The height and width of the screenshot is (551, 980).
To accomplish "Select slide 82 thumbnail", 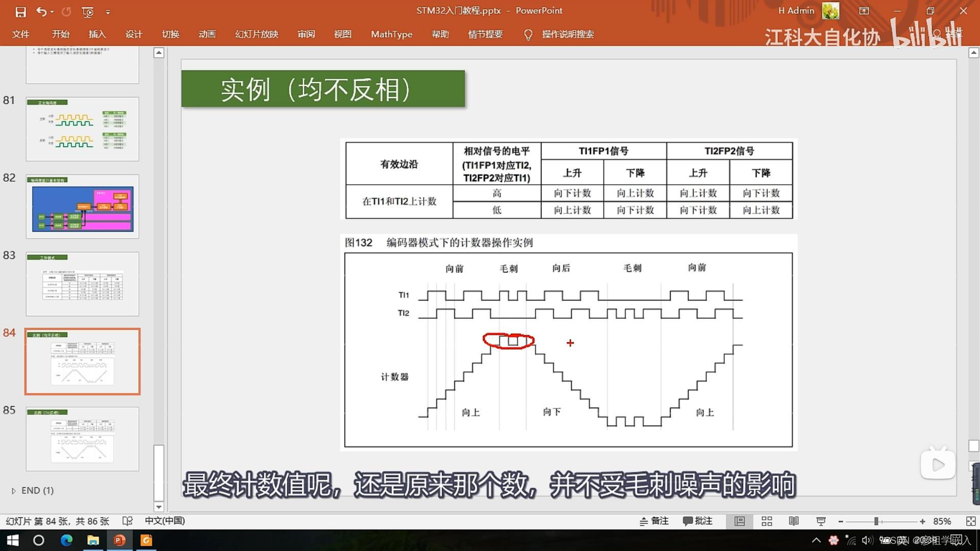I will click(82, 207).
